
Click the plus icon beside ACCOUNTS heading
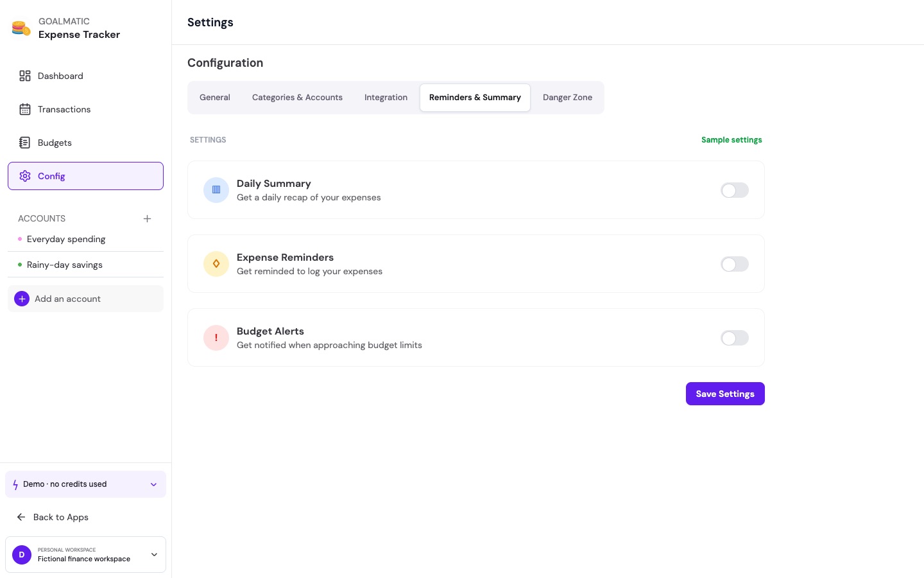147,218
